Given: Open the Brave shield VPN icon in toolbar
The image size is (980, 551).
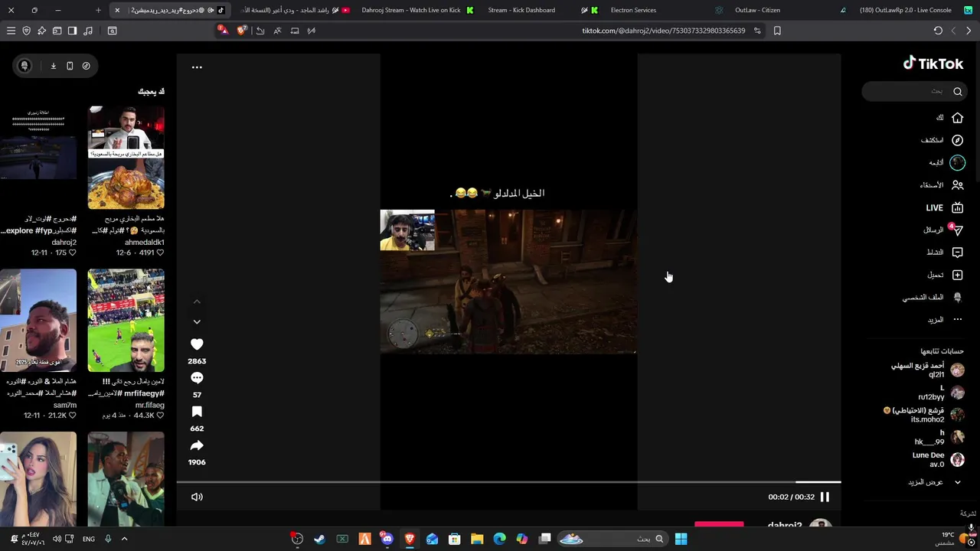Looking at the screenshot, I should tap(26, 31).
